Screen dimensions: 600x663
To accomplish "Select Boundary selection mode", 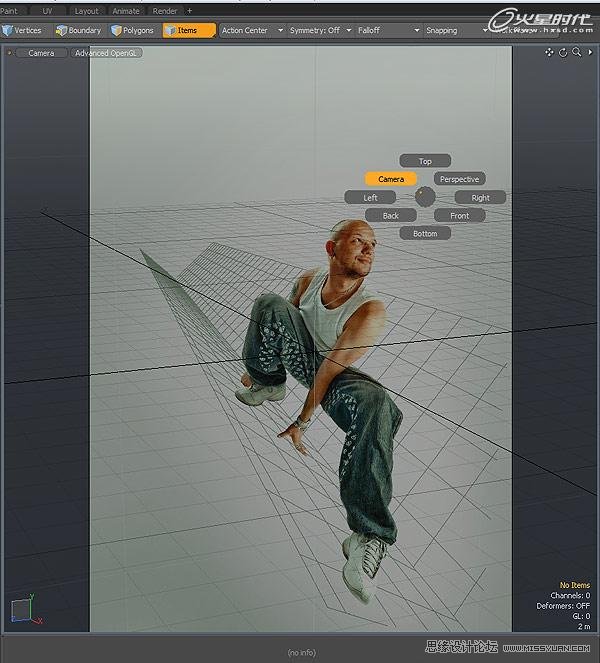I will [79, 30].
